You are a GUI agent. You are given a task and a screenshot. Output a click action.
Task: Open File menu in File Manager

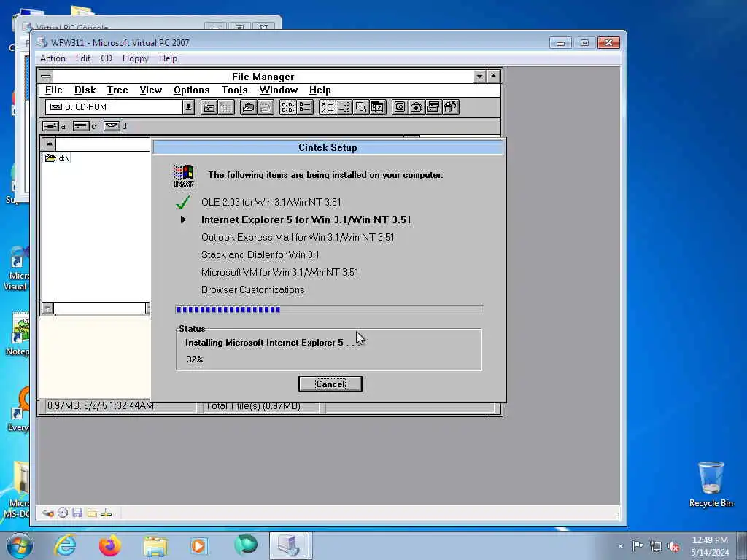pos(54,90)
